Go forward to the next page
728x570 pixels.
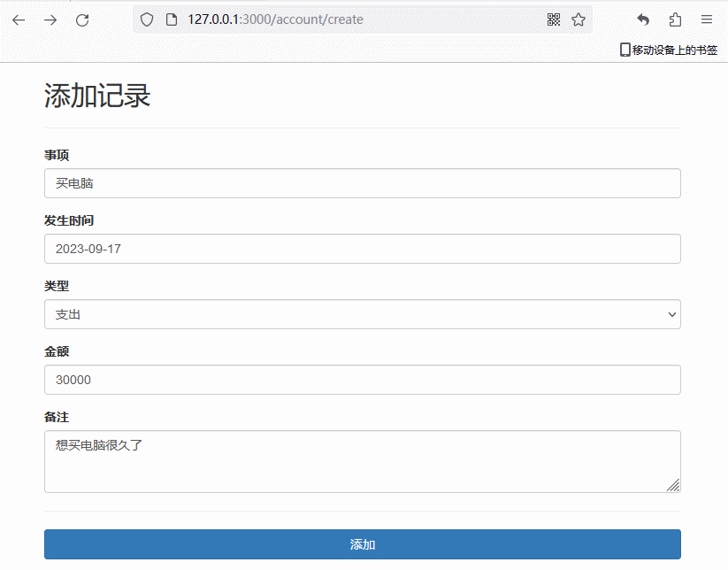pyautogui.click(x=50, y=19)
